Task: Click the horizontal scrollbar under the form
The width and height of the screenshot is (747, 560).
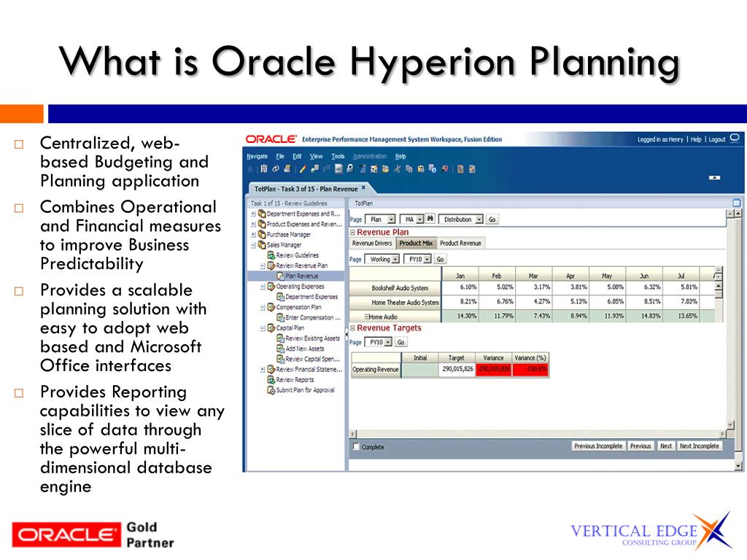Action: click(x=538, y=434)
